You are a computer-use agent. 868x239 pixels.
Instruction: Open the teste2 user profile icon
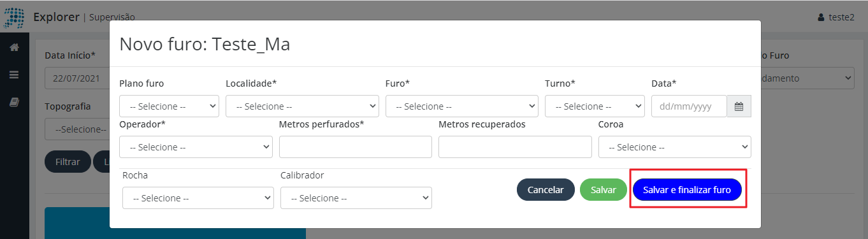point(821,17)
